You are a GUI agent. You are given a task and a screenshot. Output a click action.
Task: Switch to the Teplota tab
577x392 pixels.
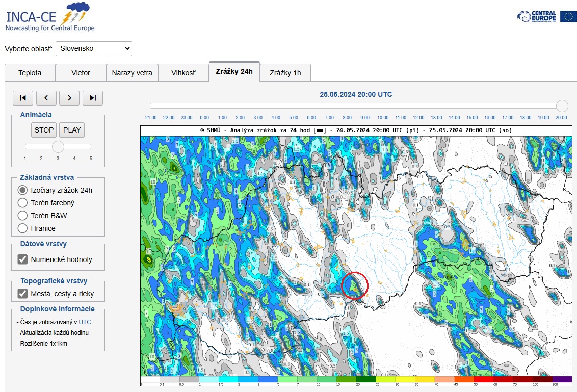point(30,73)
